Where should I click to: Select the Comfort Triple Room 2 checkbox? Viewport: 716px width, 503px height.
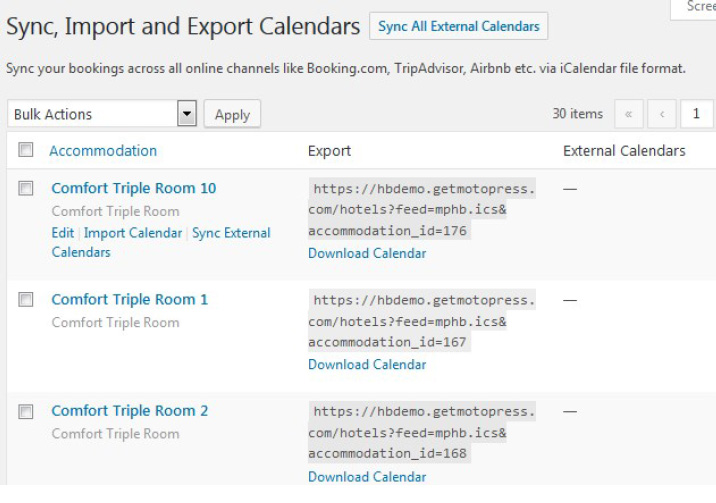26,411
